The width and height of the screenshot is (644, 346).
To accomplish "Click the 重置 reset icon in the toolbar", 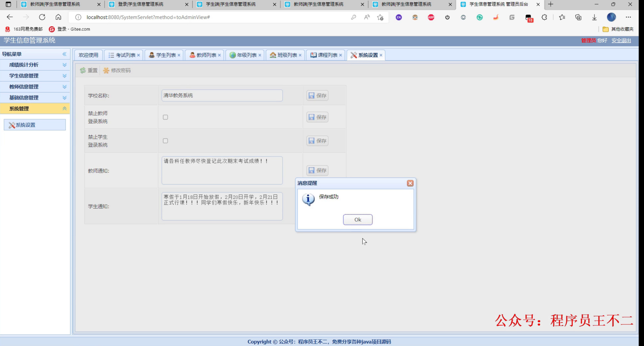I will [x=83, y=70].
